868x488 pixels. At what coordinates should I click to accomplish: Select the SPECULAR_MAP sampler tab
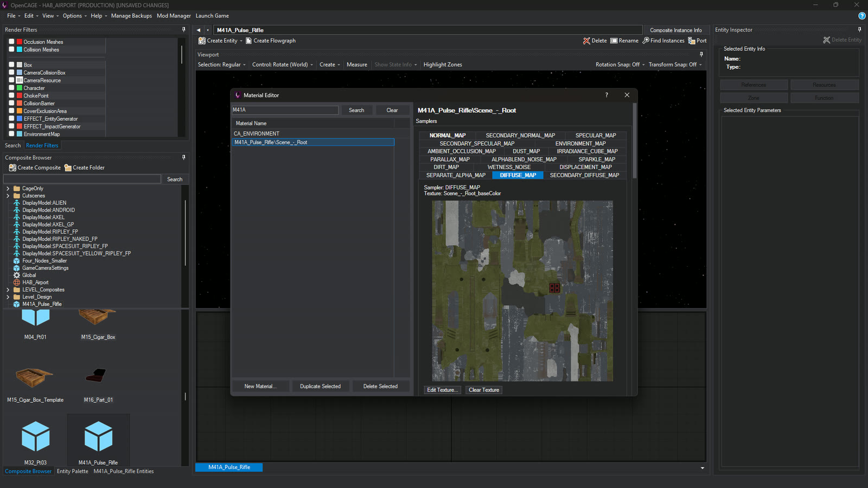[x=596, y=136]
